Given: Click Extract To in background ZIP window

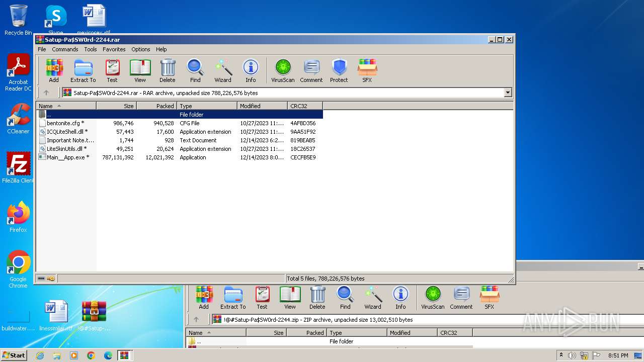Looking at the screenshot, I should pyautogui.click(x=233, y=298).
